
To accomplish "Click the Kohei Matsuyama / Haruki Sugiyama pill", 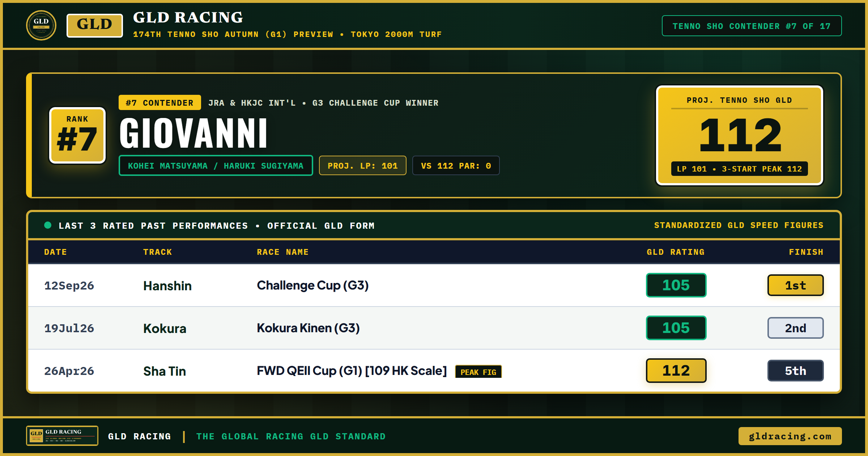I will (x=216, y=165).
